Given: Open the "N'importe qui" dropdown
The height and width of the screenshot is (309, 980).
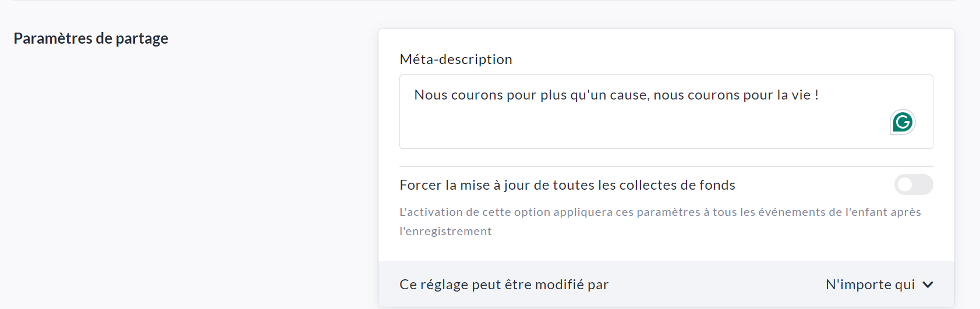Looking at the screenshot, I should click(x=870, y=285).
